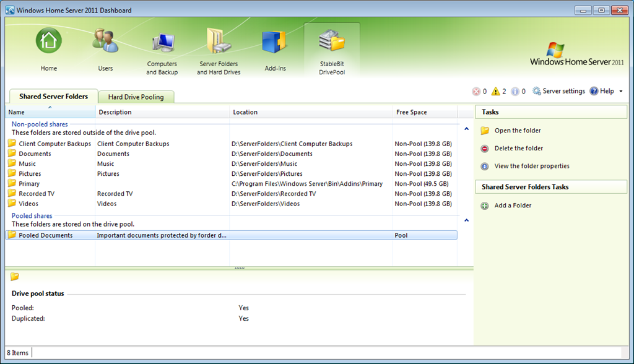Click red icon beside Delete the folder

coord(485,149)
